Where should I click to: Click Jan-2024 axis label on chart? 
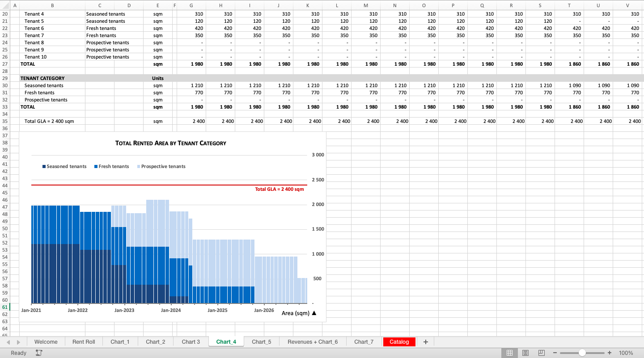point(171,310)
